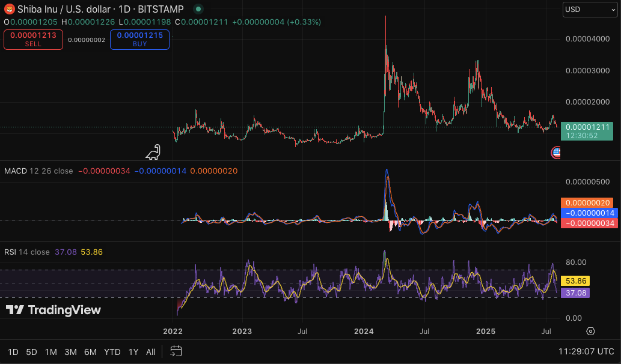Click the RSI 80.00 axis label
621x364 pixels.
(x=577, y=262)
